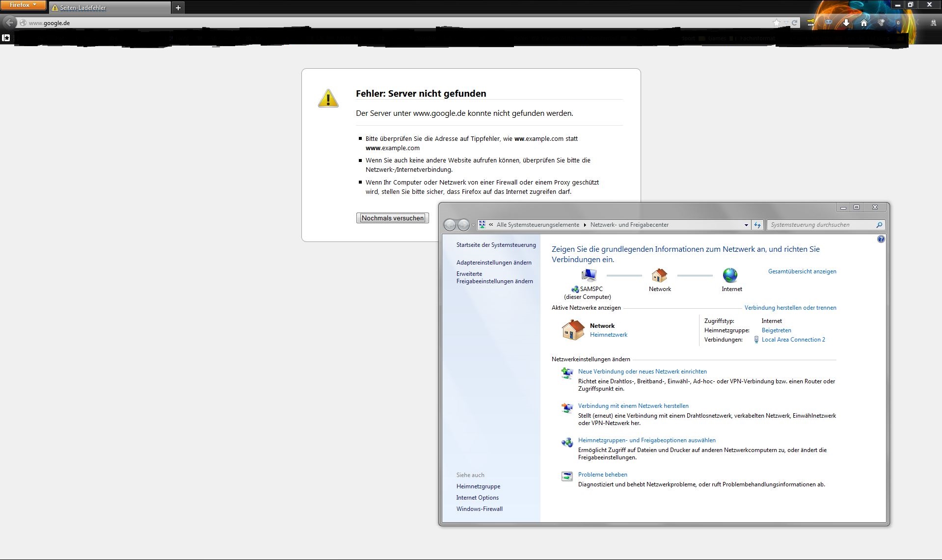Open Heimnetzgruppe under Siehe auch
Viewport: 942px width, 560px height.
click(x=478, y=486)
